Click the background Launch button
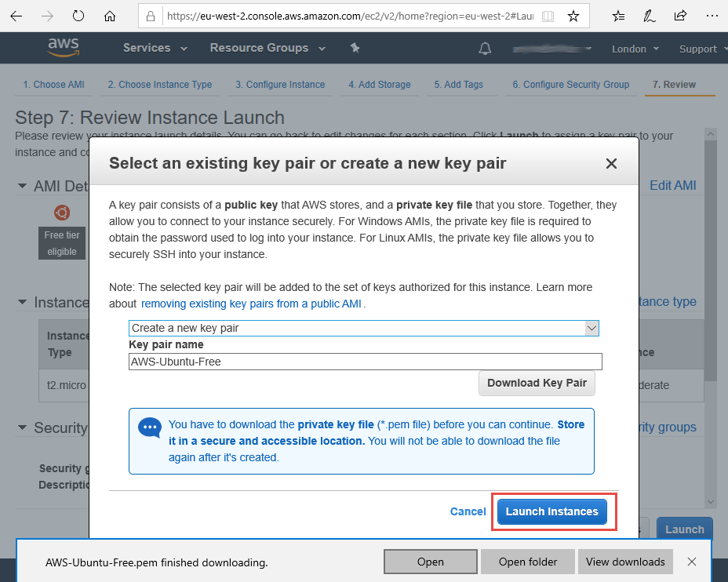728x582 pixels. [684, 528]
